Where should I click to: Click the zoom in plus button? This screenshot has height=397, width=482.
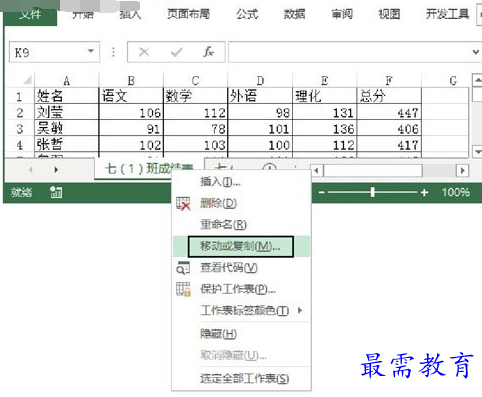tap(424, 192)
